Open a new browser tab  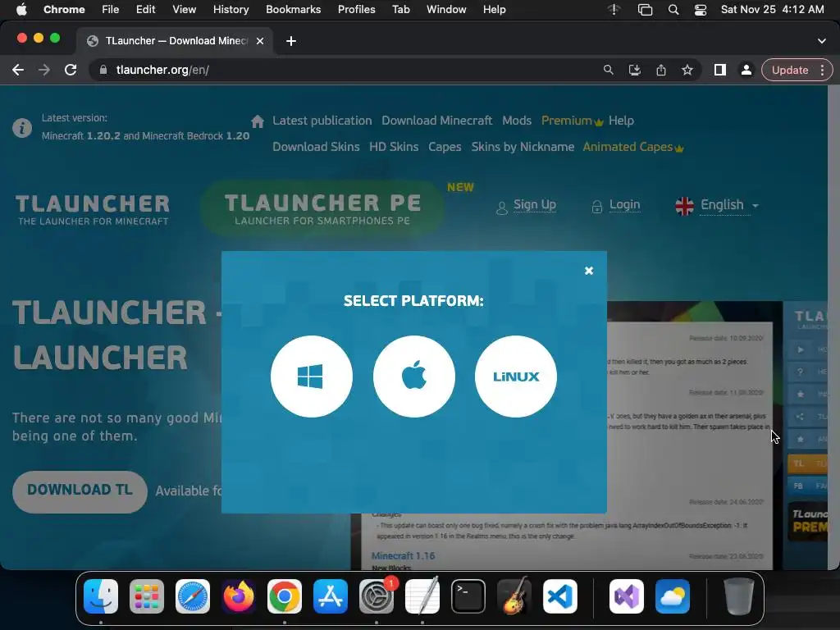291,41
